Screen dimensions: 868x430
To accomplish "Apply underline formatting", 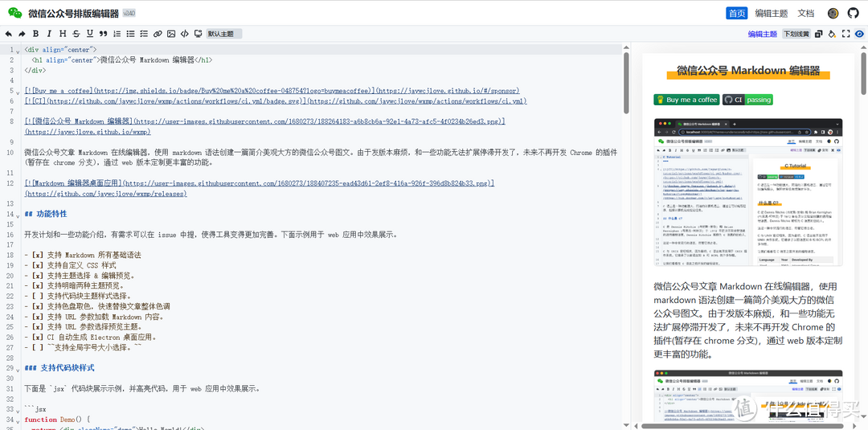I will [x=90, y=34].
